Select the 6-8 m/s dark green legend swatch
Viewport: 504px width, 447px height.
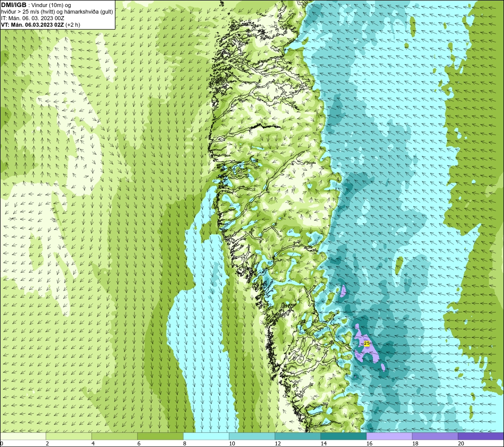tap(160, 436)
